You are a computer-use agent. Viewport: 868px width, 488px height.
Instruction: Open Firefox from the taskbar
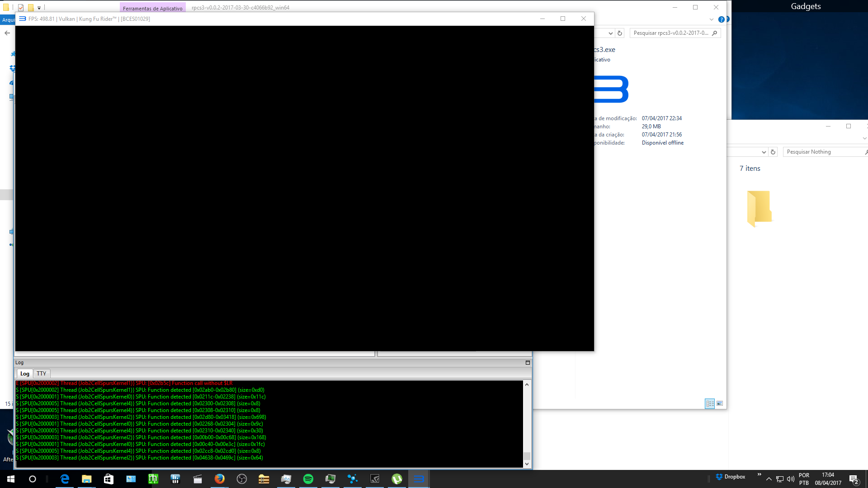coord(220,479)
